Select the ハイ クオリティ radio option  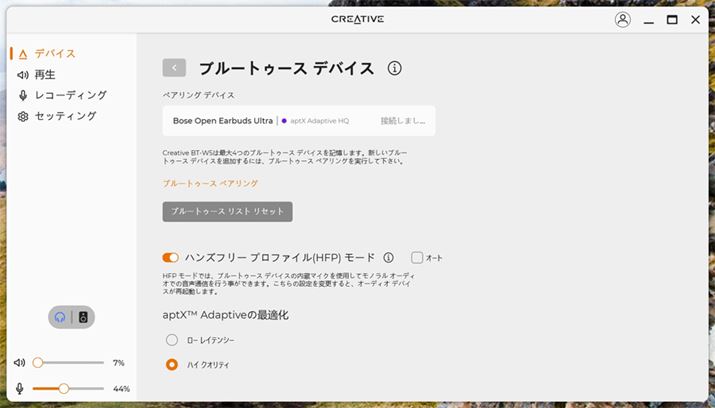tap(172, 364)
